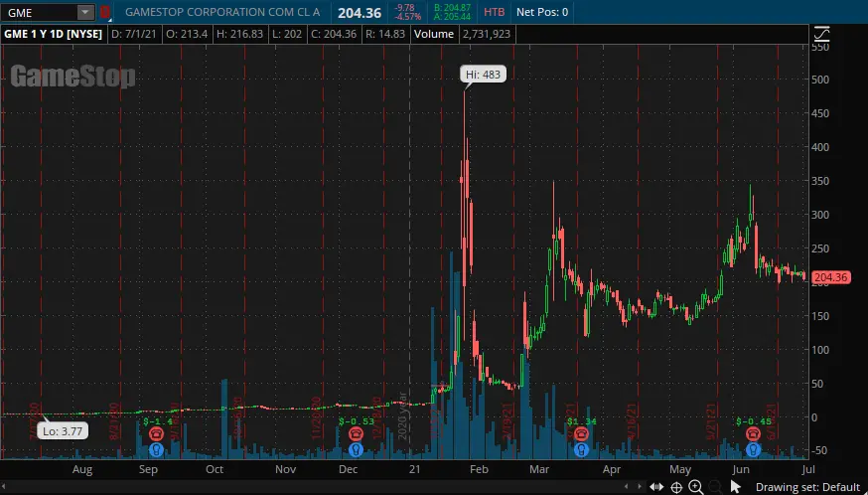Click the 100 price axis label
The width and height of the screenshot is (868, 495).
coord(820,350)
